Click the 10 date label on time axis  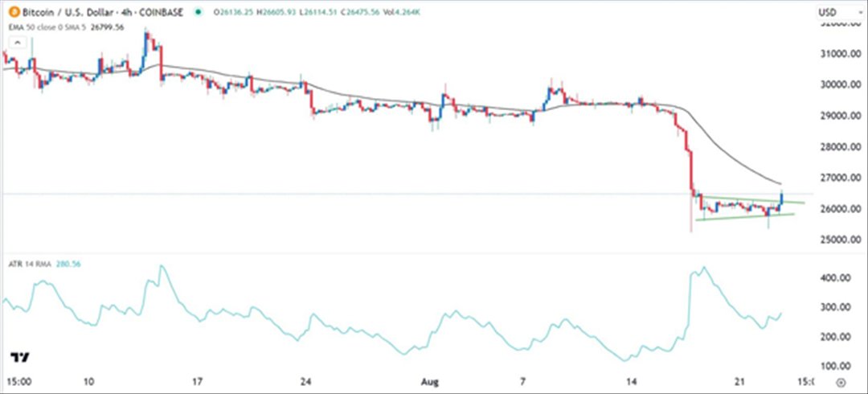90,383
